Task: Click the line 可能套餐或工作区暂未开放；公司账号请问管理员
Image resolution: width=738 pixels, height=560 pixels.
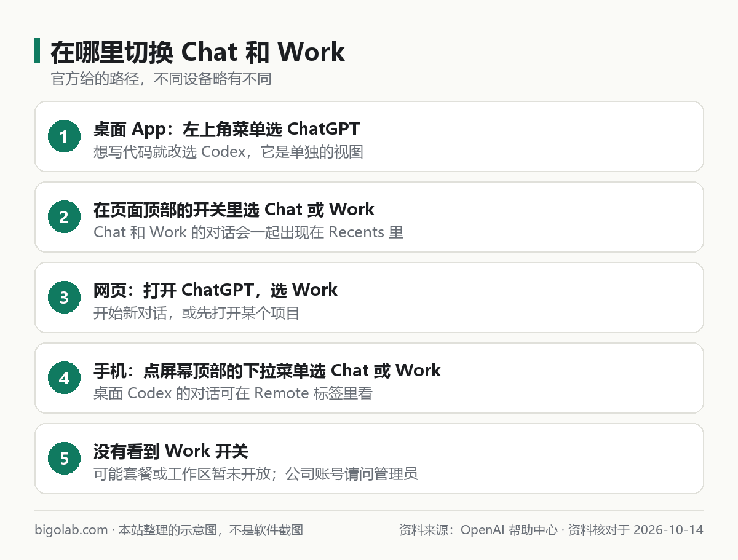Action: (256, 474)
